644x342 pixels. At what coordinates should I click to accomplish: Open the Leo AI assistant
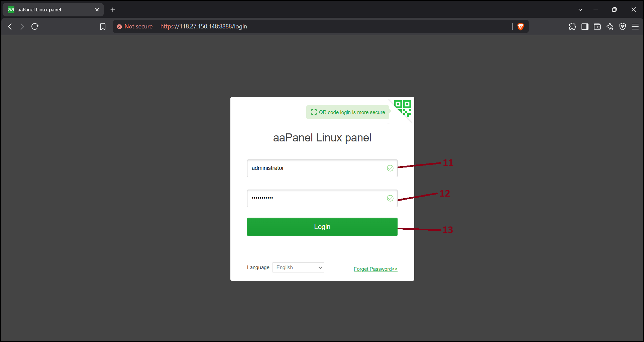click(x=610, y=26)
